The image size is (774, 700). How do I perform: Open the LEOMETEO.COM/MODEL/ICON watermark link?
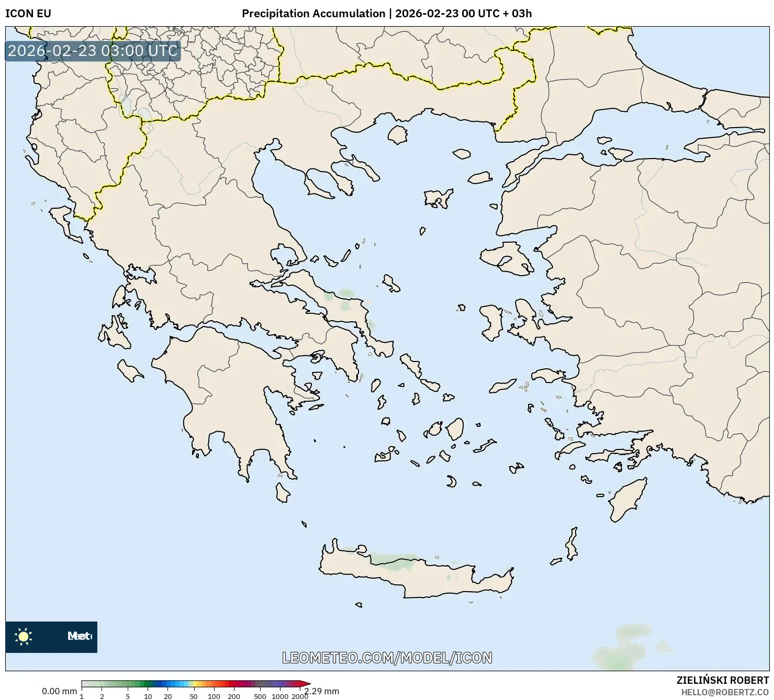click(387, 658)
